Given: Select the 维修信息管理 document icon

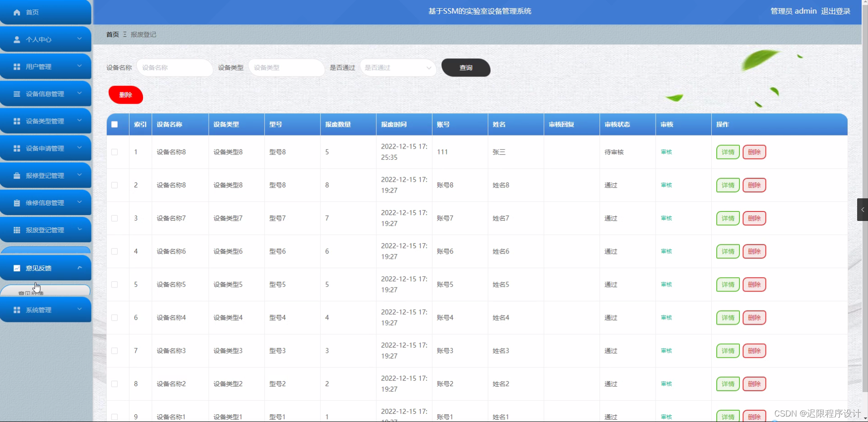Looking at the screenshot, I should (x=16, y=202).
